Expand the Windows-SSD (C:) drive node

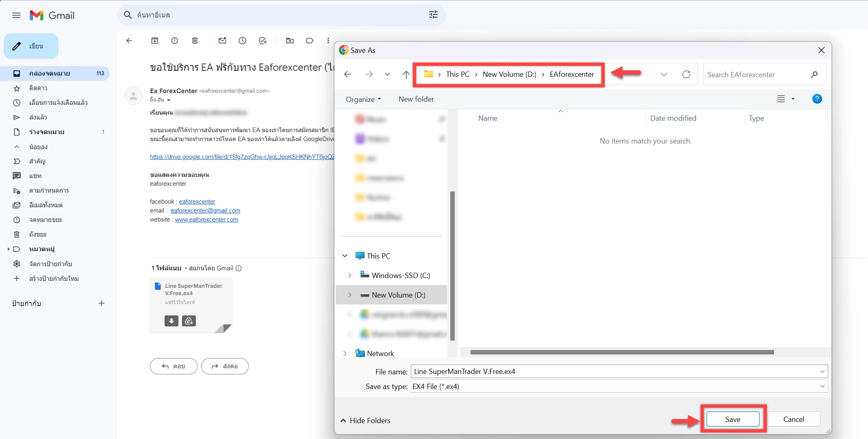point(349,276)
